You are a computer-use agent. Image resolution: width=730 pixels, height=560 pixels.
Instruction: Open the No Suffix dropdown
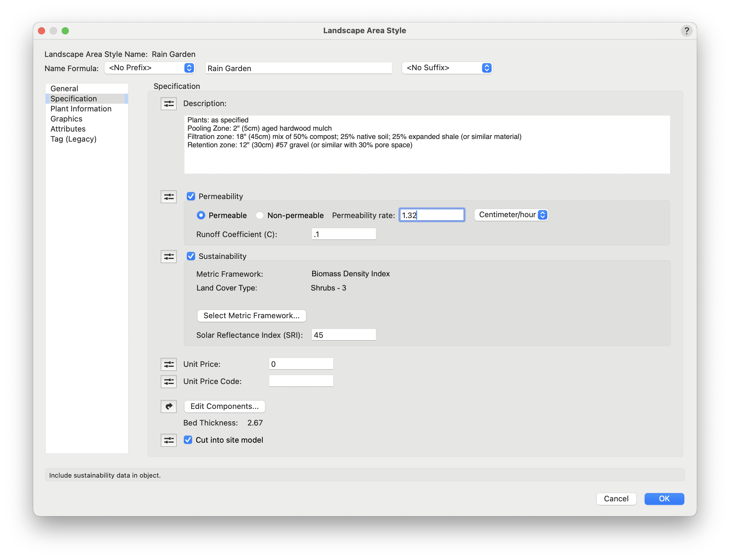[x=447, y=68]
